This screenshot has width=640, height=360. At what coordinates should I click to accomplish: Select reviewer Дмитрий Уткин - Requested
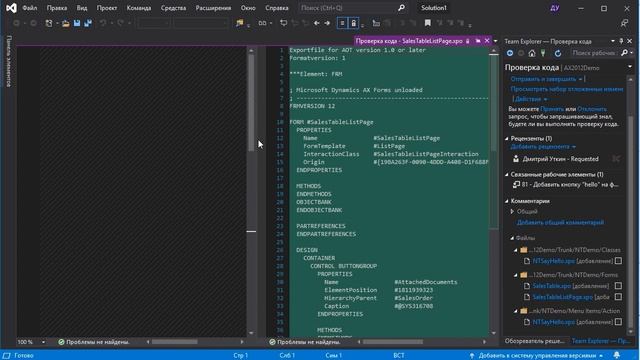coord(560,159)
